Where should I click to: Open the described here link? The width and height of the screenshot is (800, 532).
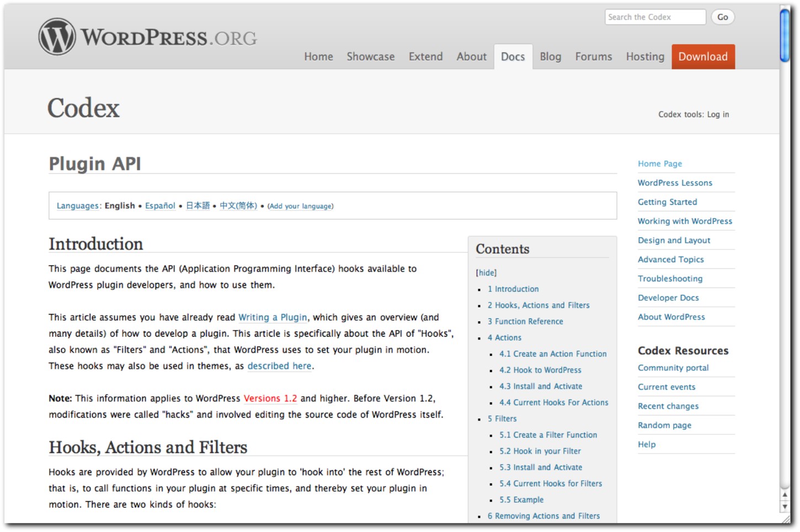tap(279, 366)
